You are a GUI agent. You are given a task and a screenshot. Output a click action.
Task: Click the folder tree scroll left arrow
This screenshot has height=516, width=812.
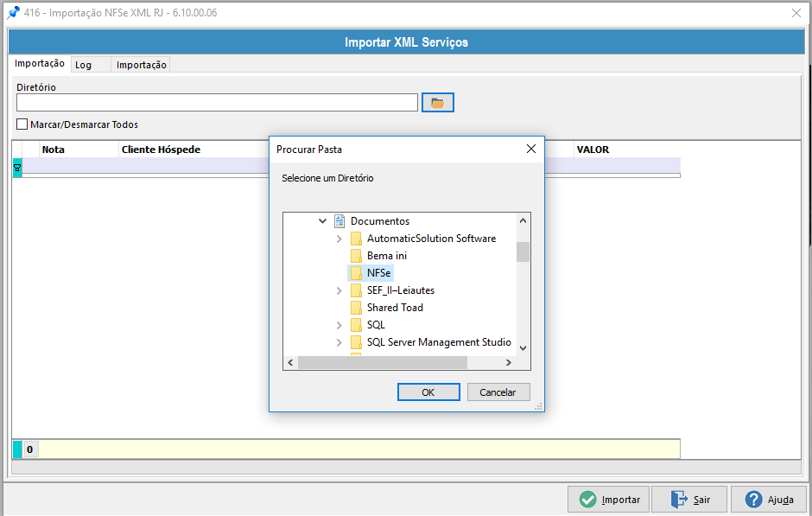point(290,363)
